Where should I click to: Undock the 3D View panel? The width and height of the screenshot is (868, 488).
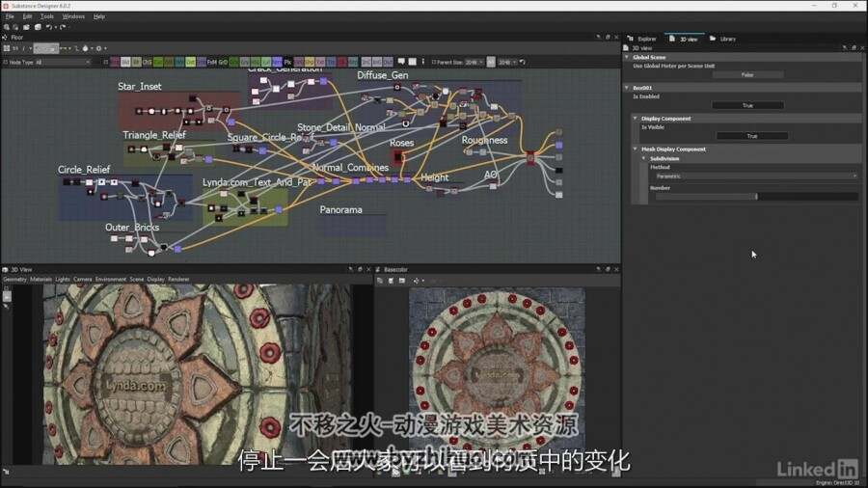tap(360, 269)
